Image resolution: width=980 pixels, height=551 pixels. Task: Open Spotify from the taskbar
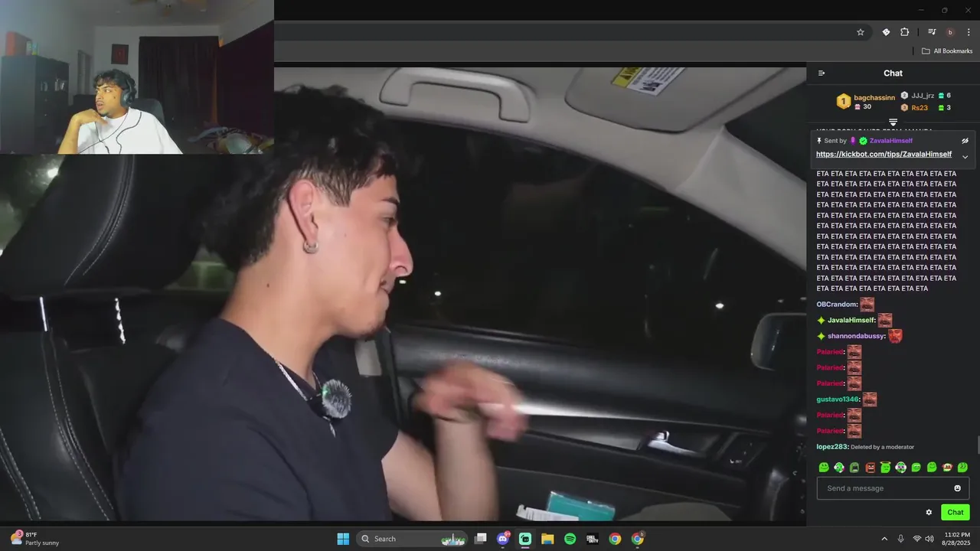[570, 539]
